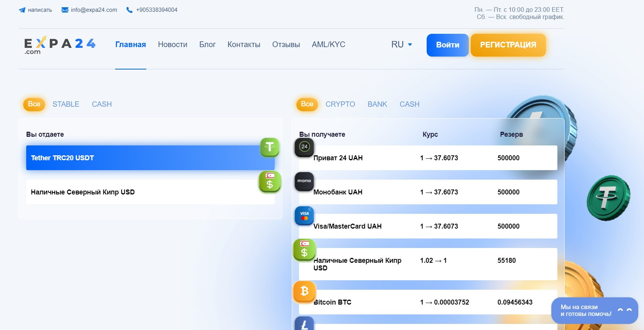The width and height of the screenshot is (644, 330).
Task: Click the dollar cash icon in receive list
Action: [x=304, y=250]
